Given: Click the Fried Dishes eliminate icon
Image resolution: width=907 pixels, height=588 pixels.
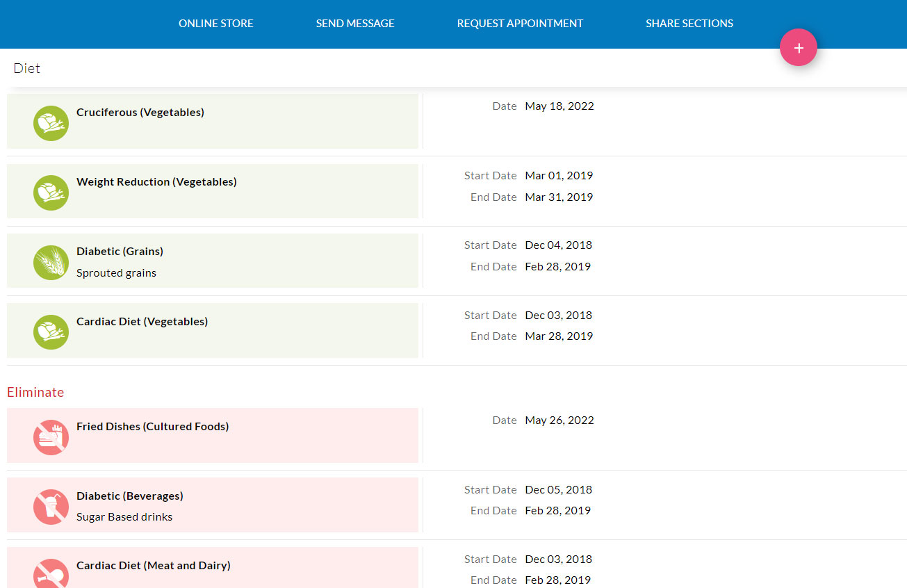Looking at the screenshot, I should pos(51,437).
